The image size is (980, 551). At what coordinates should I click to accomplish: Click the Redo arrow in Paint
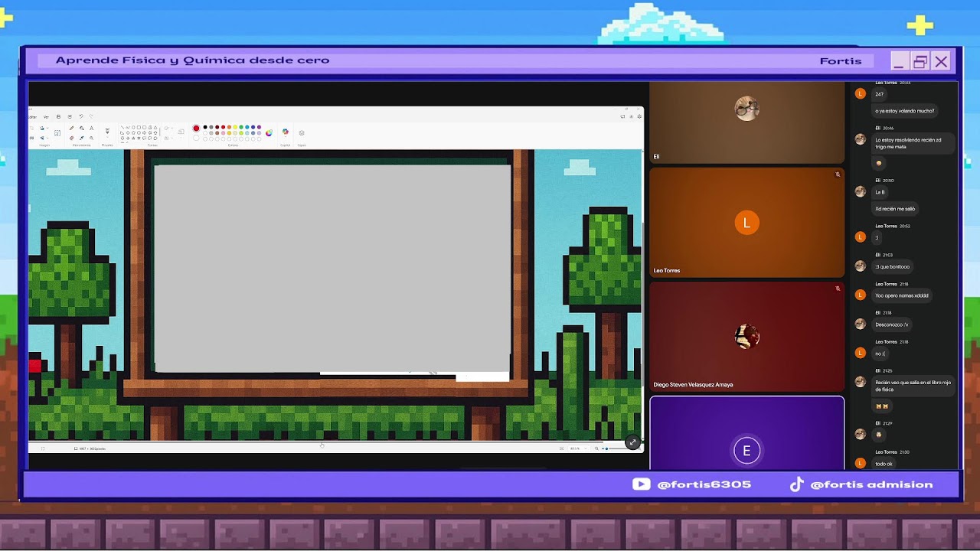coord(90,116)
